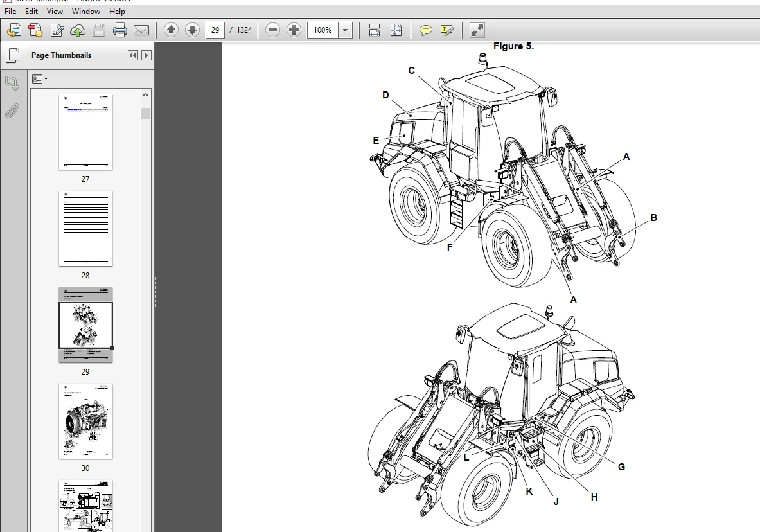The height and width of the screenshot is (532, 760).
Task: Add a sticky note comment
Action: [x=425, y=30]
